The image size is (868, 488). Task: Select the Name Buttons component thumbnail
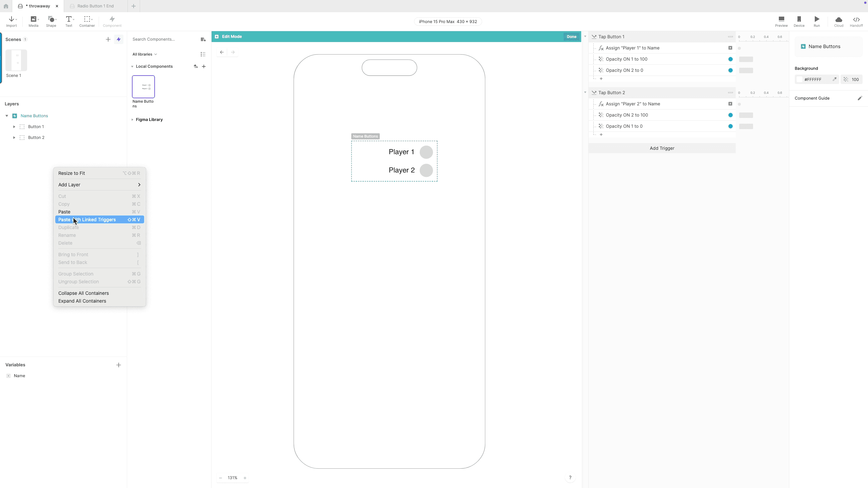[x=143, y=86]
